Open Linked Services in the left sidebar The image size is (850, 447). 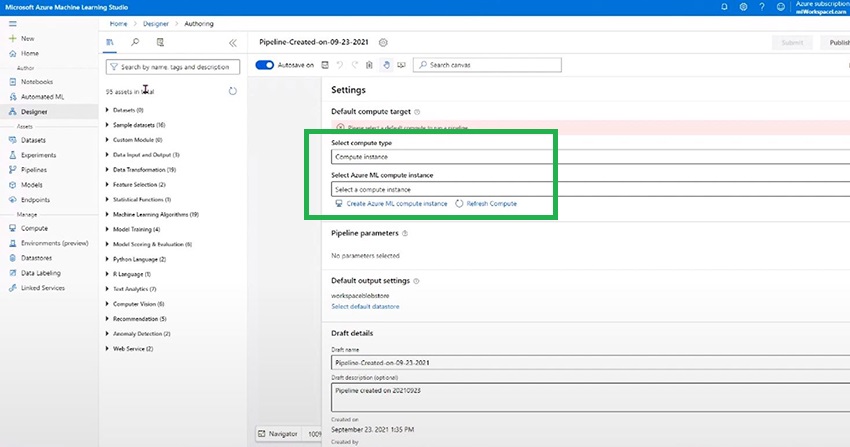pyautogui.click(x=42, y=288)
